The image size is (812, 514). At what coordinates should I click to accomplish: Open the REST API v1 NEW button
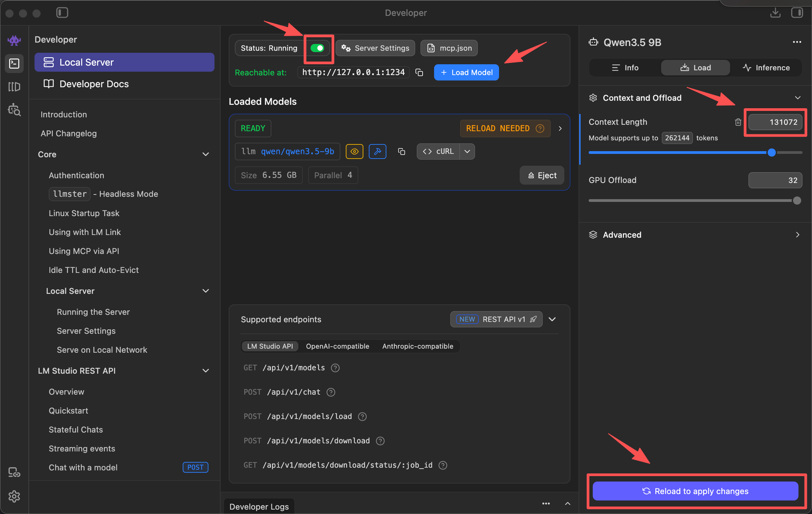click(x=496, y=319)
